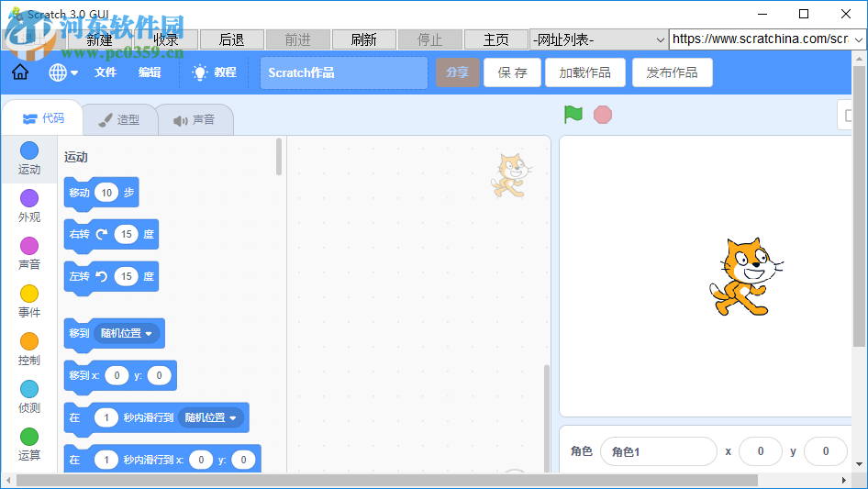Click the 后退 back button
Viewport: 868px width, 489px height.
pos(232,39)
